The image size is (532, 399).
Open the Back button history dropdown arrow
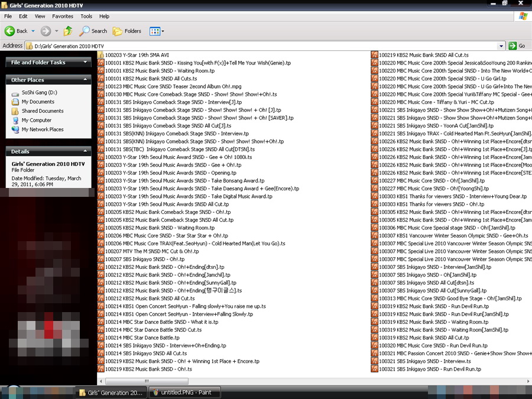click(33, 31)
